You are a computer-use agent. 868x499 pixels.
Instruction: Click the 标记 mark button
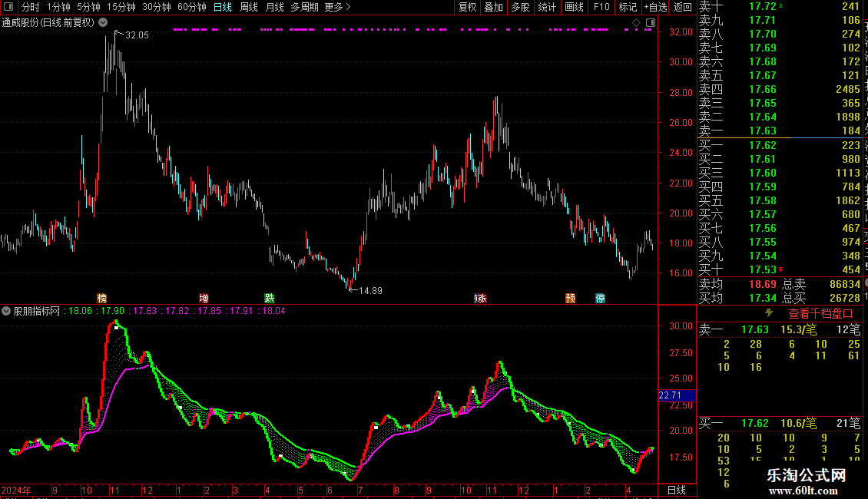(628, 7)
